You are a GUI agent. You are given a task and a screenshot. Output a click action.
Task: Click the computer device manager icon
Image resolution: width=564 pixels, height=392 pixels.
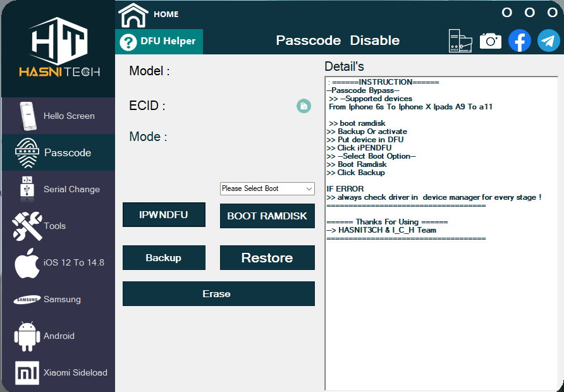[460, 41]
